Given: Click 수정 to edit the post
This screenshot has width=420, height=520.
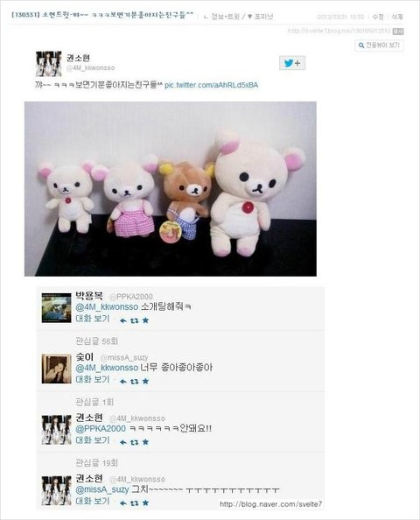Looking at the screenshot, I should [378, 17].
